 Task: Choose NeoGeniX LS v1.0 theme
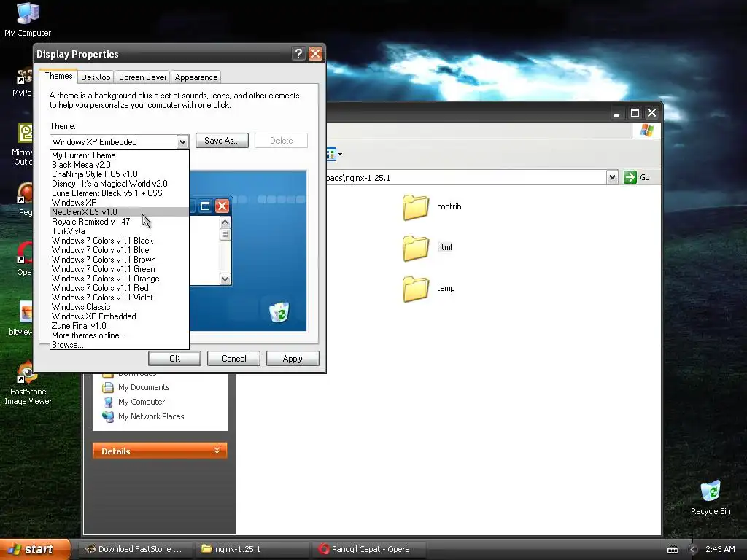(119, 212)
